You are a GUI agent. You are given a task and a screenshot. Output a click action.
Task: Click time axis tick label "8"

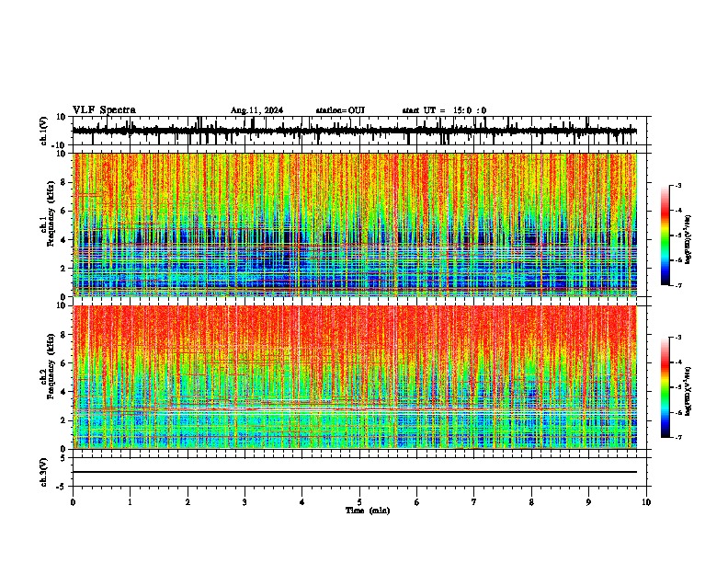(531, 502)
